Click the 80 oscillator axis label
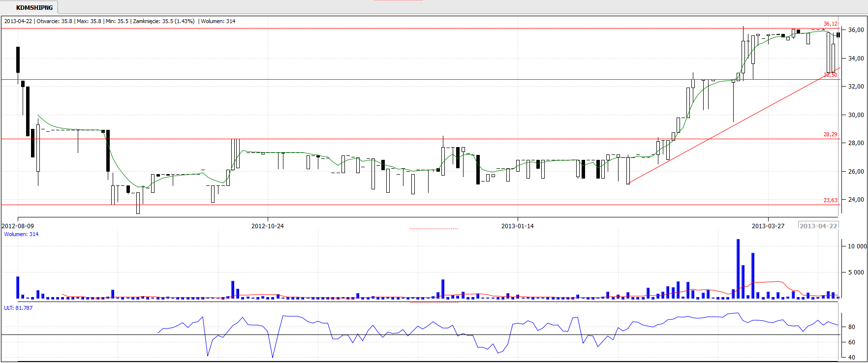The image size is (868, 363). point(851,327)
